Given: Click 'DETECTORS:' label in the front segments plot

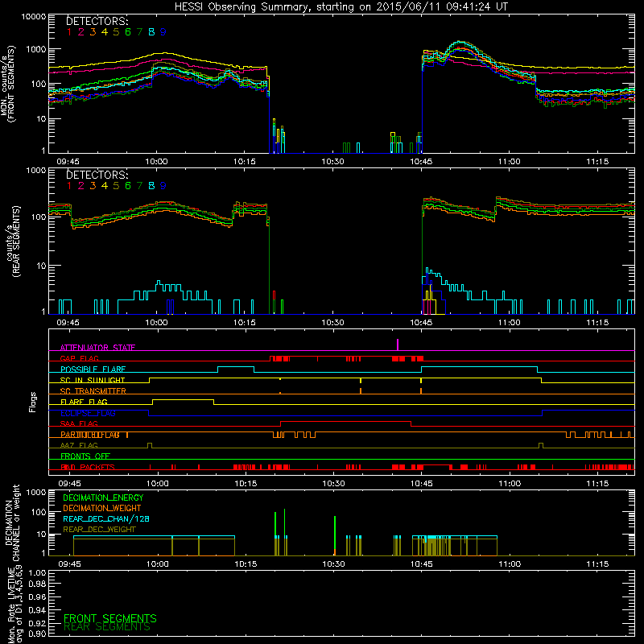Looking at the screenshot, I should point(97,21).
